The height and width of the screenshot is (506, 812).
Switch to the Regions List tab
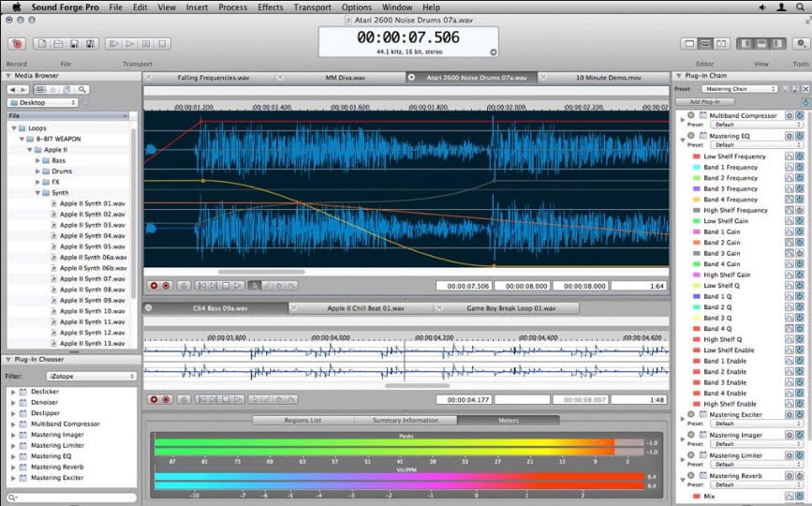coord(303,420)
